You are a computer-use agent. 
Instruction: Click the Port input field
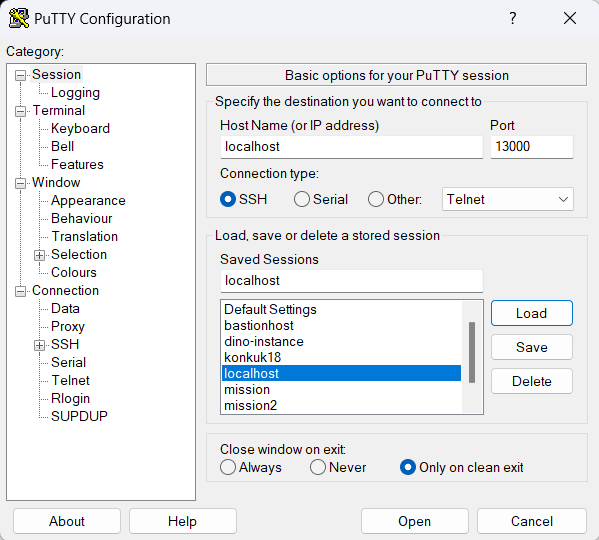click(531, 147)
